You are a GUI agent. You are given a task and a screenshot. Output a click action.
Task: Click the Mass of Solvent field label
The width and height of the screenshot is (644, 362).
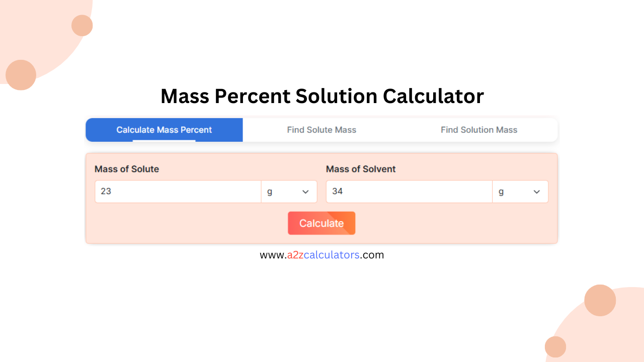pyautogui.click(x=361, y=169)
